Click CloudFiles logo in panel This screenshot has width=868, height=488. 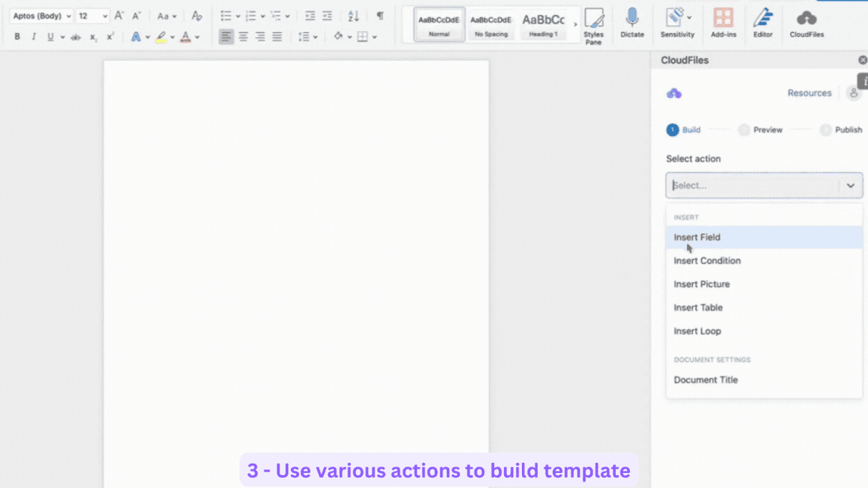click(674, 94)
